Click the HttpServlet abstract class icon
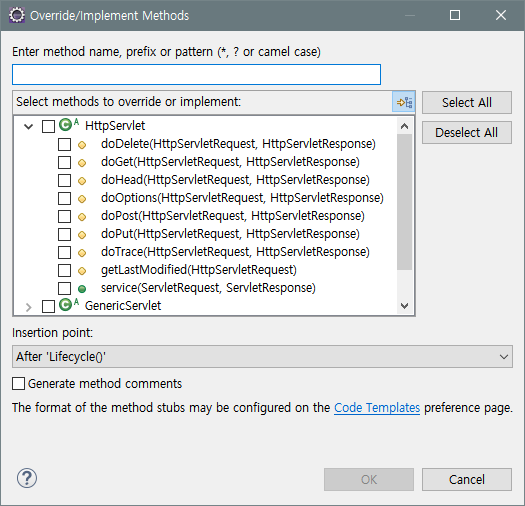The height and width of the screenshot is (506, 525). coord(69,125)
